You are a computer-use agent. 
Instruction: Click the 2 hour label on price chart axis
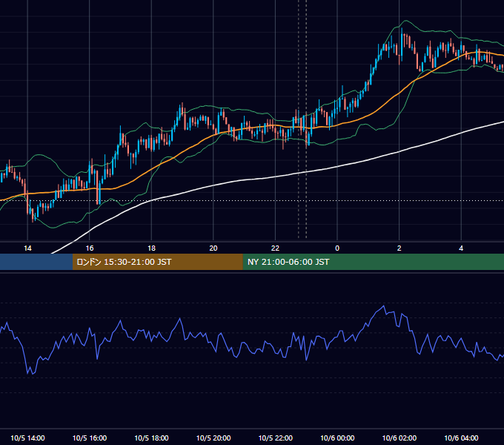tap(399, 248)
